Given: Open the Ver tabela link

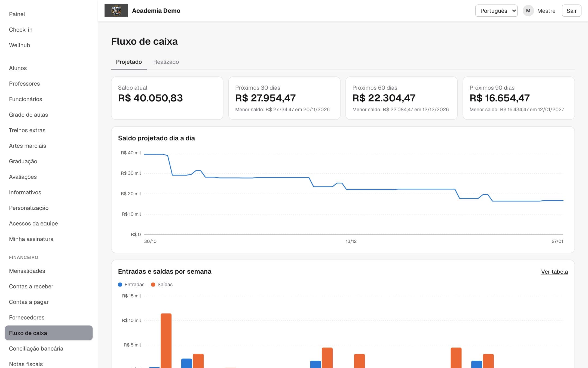Looking at the screenshot, I should point(554,272).
